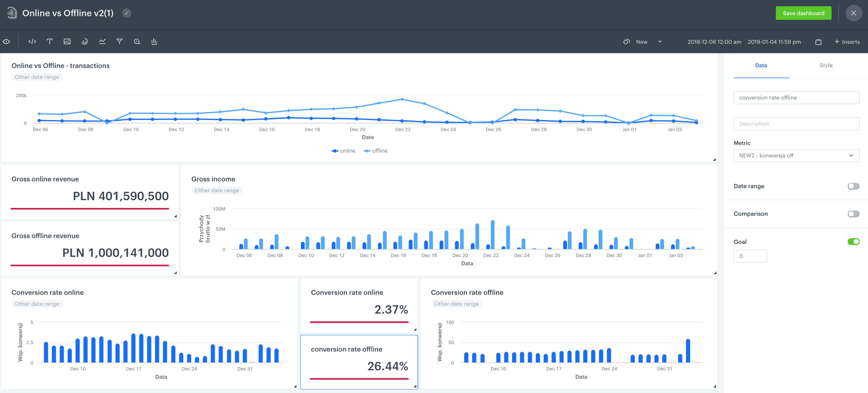
Task: Open the code embed tool
Action: [x=32, y=41]
